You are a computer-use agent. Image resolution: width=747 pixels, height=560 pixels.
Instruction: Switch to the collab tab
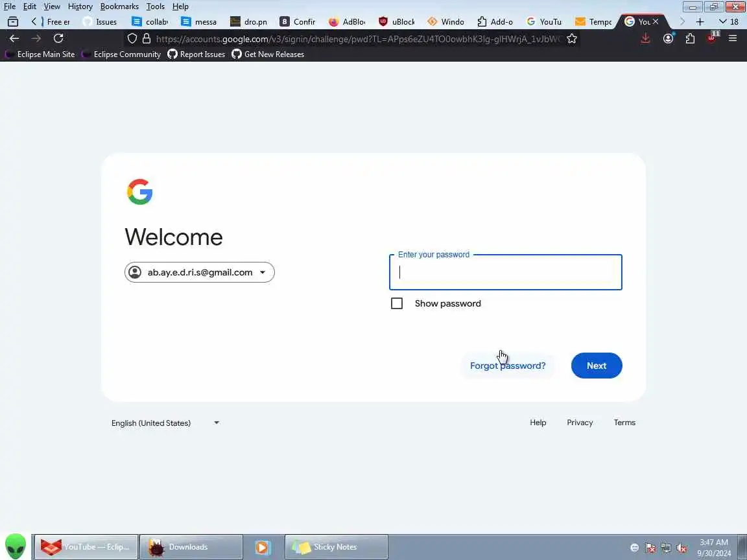point(150,21)
